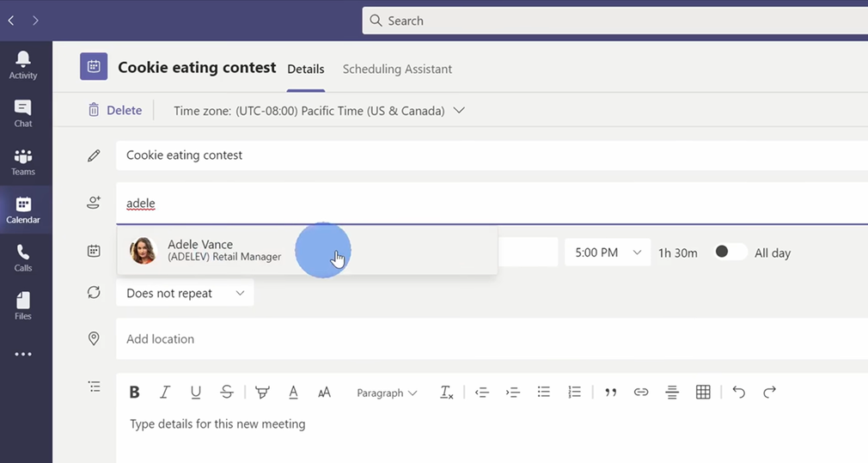Click Adele Vance's profile picture
The height and width of the screenshot is (463, 868).
(144, 251)
